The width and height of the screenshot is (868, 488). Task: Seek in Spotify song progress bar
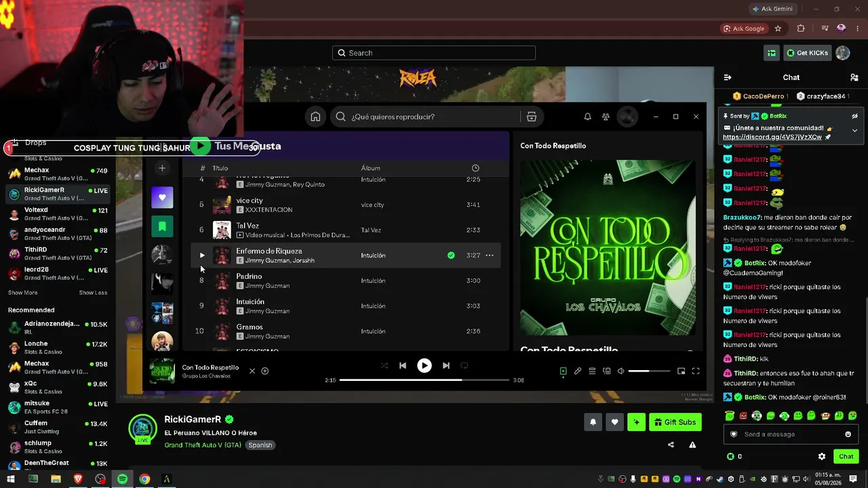(425, 380)
